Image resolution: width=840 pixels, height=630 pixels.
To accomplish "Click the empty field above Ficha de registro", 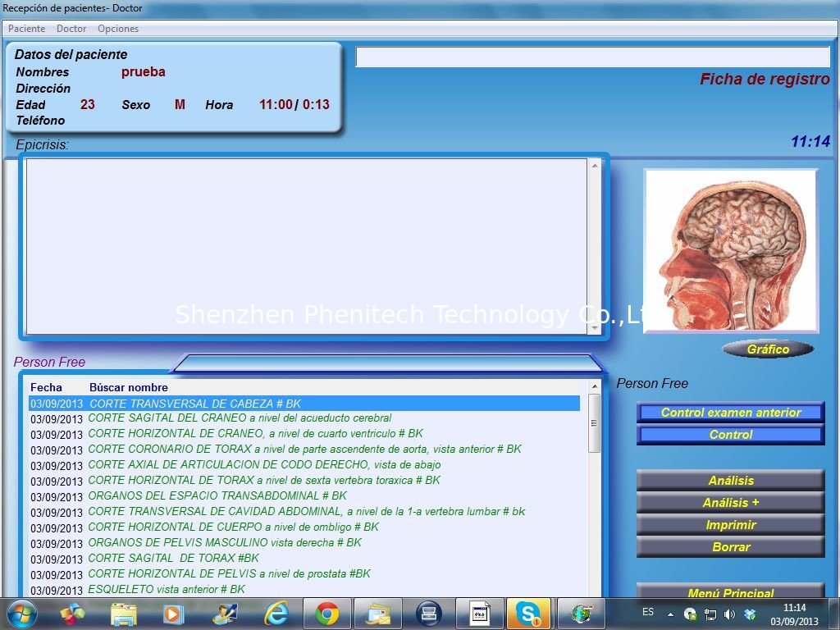I will point(592,57).
